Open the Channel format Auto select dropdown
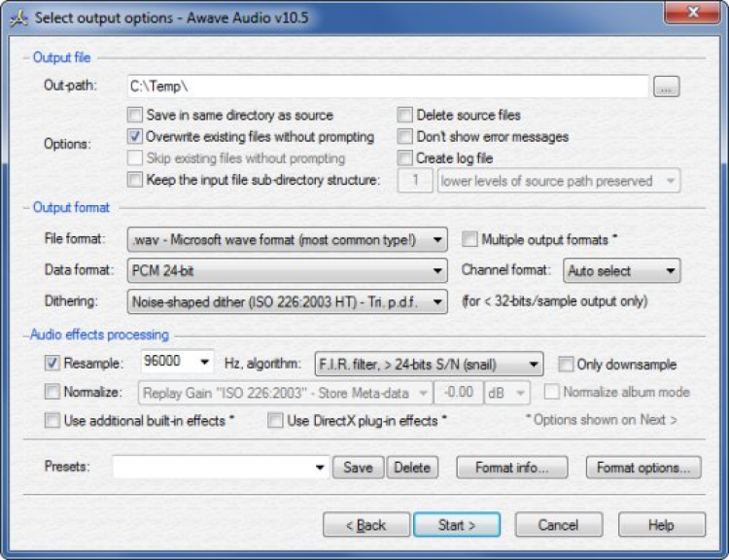This screenshot has height=560, width=729. coord(622,270)
